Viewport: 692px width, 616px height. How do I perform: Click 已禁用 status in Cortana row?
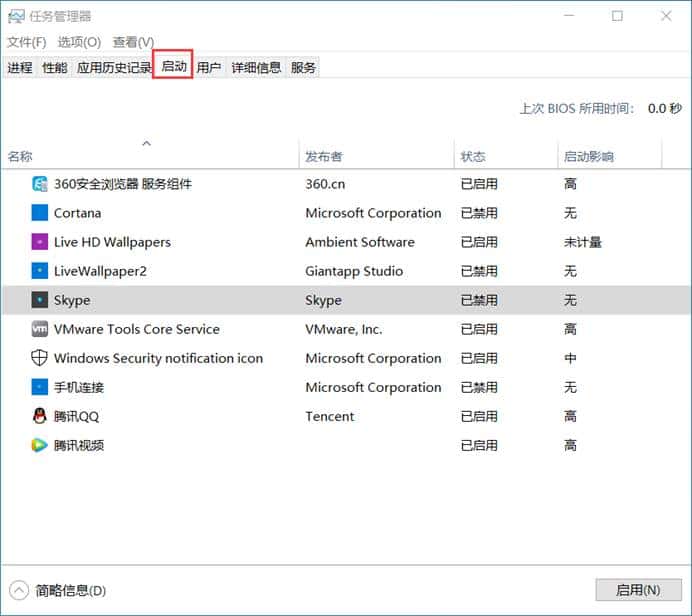[479, 213]
